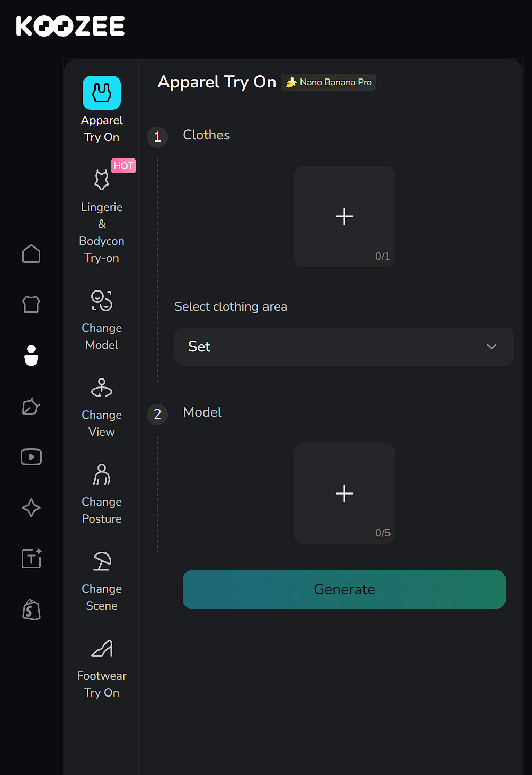Open the Change Posture tool
The image size is (532, 775).
[x=102, y=494]
